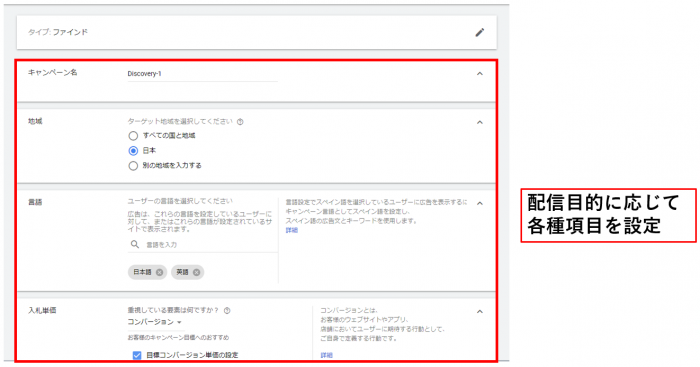Click the ユーザーの言語を選択してください text
The height and width of the screenshot is (367, 700).
[x=180, y=201]
